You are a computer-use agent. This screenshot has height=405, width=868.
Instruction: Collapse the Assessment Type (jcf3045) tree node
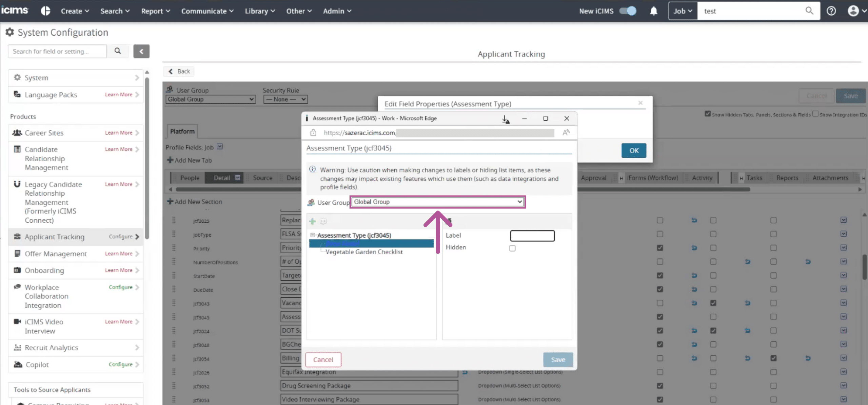click(313, 235)
